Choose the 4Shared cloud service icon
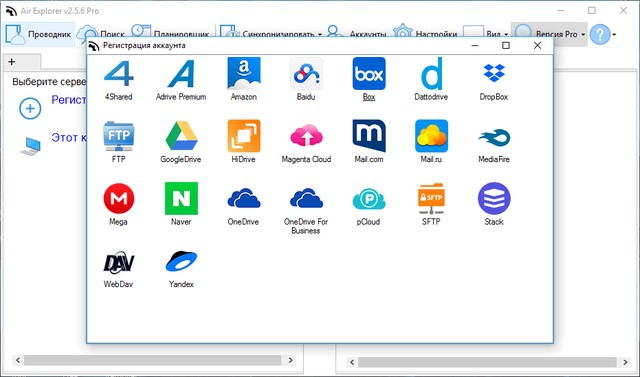The width and height of the screenshot is (640, 377). point(119,74)
